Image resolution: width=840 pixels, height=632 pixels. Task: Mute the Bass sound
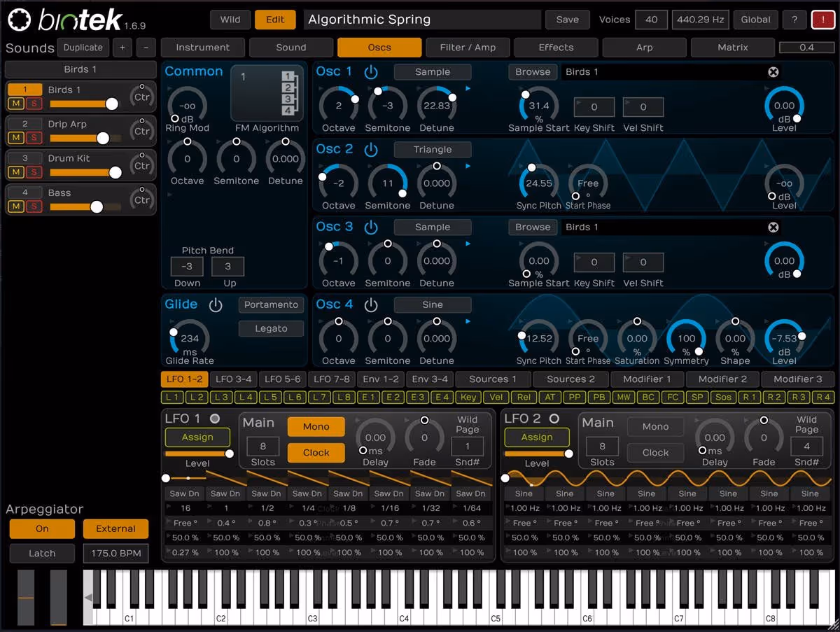[16, 206]
